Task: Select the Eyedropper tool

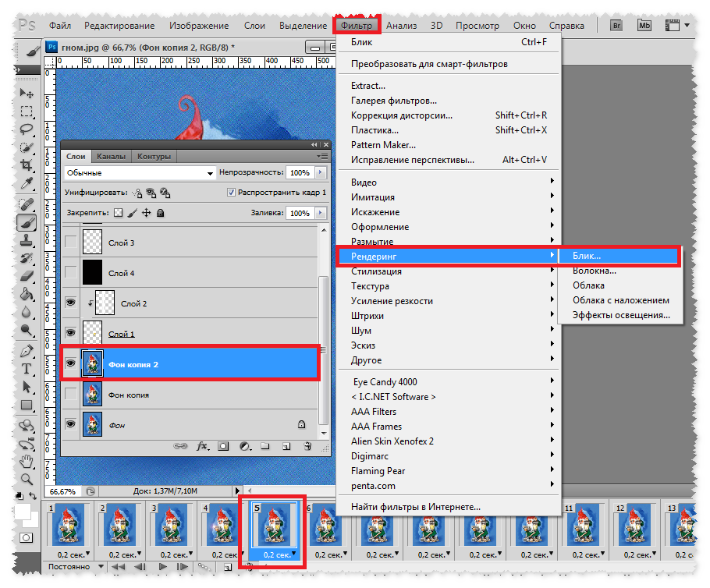Action: pyautogui.click(x=27, y=183)
